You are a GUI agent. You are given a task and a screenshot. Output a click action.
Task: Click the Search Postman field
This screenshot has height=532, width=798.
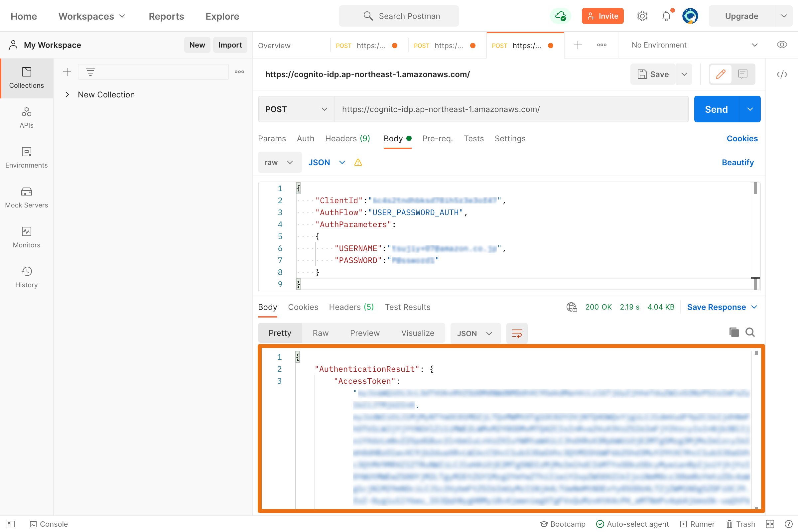(399, 16)
